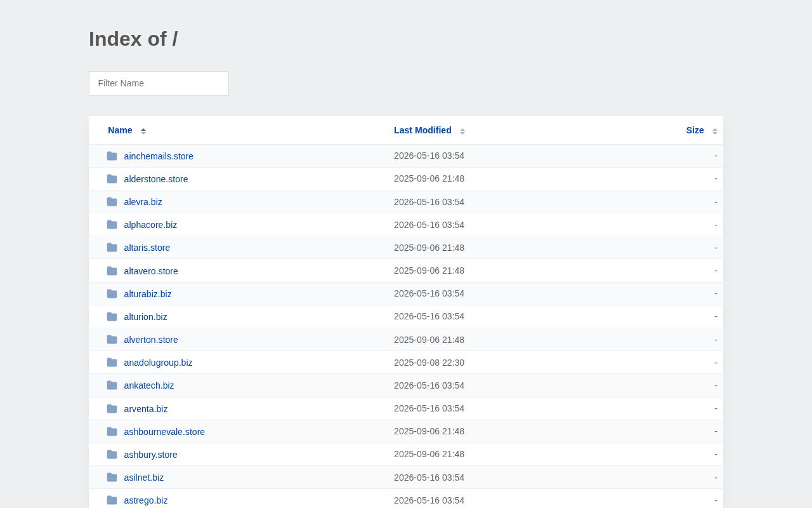Open the asilnet.biz directory

pyautogui.click(x=144, y=478)
